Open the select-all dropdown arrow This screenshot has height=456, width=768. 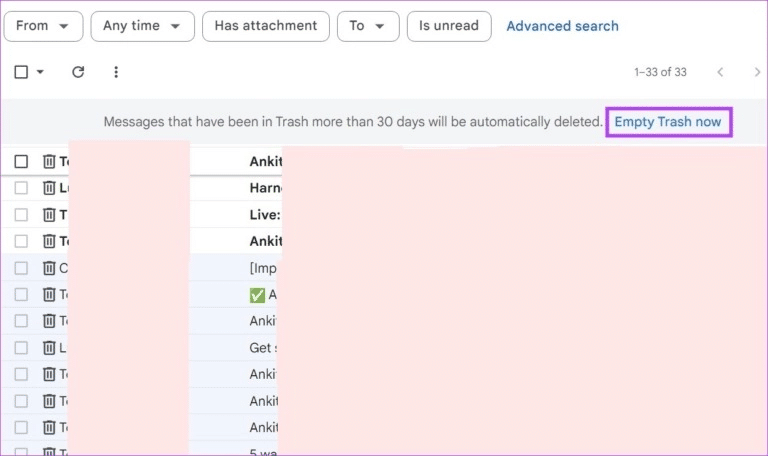[x=40, y=72]
